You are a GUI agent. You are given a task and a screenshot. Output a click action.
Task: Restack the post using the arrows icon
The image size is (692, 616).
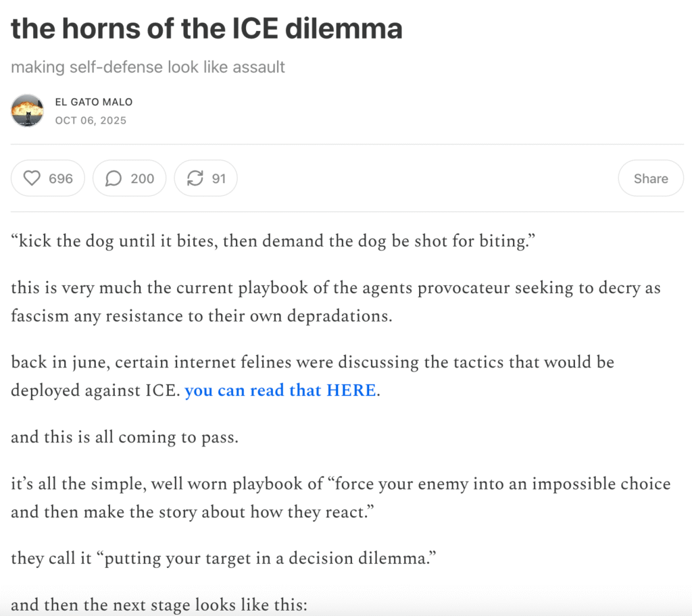pyautogui.click(x=195, y=178)
